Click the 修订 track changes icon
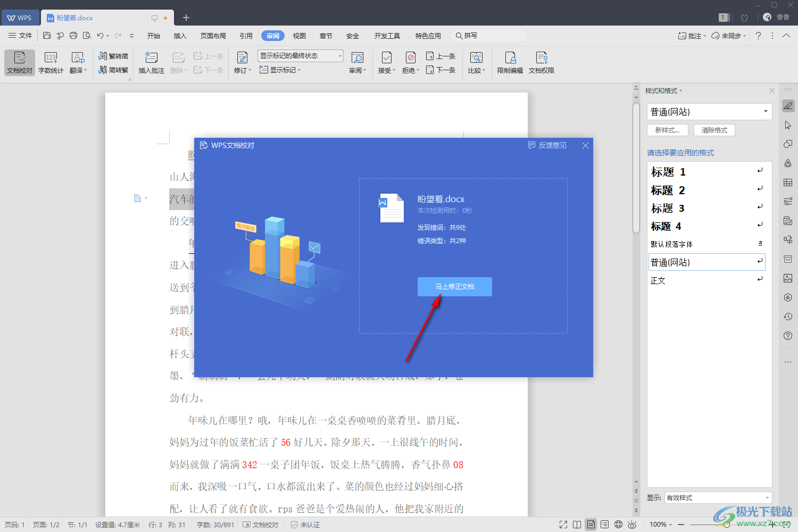This screenshot has height=532, width=798. click(x=242, y=57)
